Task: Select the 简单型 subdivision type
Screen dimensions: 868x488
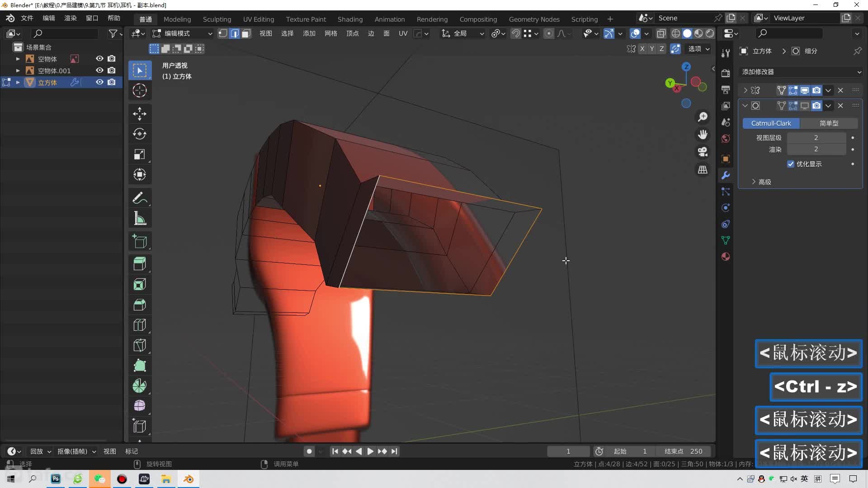Action: [x=829, y=123]
